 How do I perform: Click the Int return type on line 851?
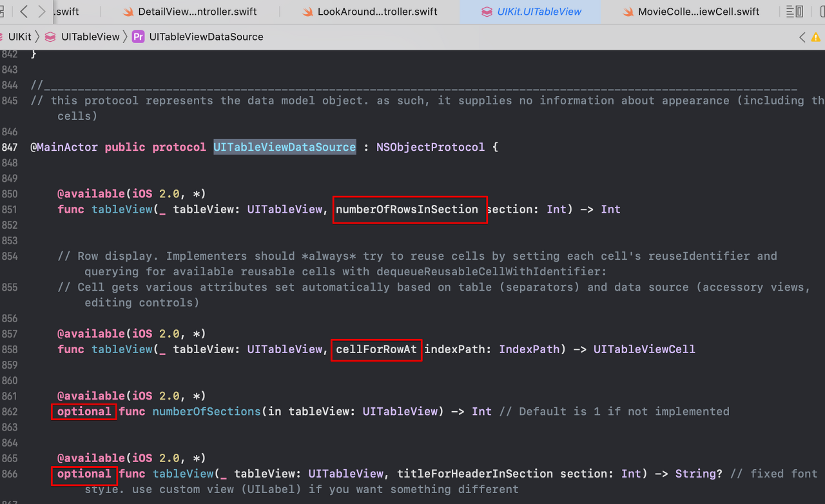pos(610,209)
